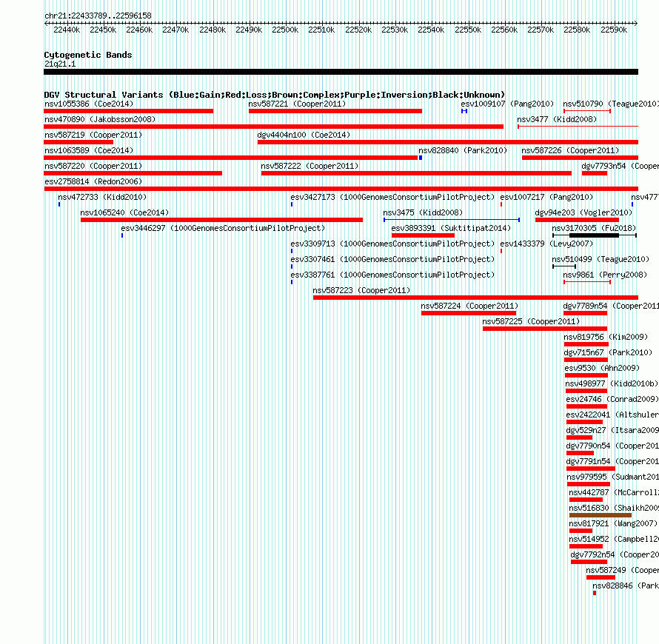The width and height of the screenshot is (659, 644).
Task: Click the DGV Structural Variants track title
Action: click(x=275, y=95)
